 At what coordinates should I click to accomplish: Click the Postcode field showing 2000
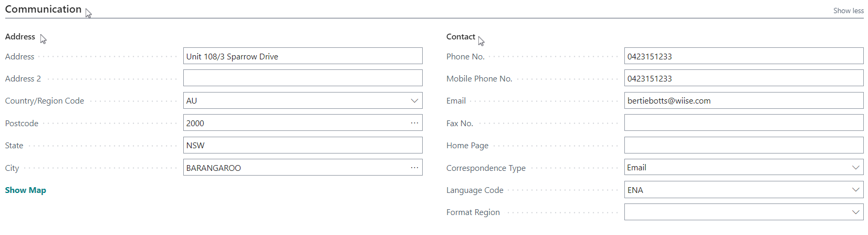(296, 123)
